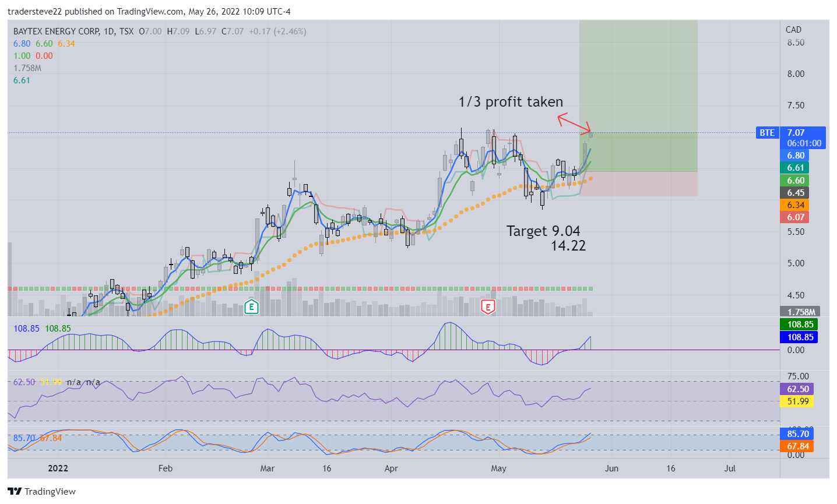This screenshot has height=504, width=837.
Task: Click the purple 62.50 RSI label
Action: 797,389
